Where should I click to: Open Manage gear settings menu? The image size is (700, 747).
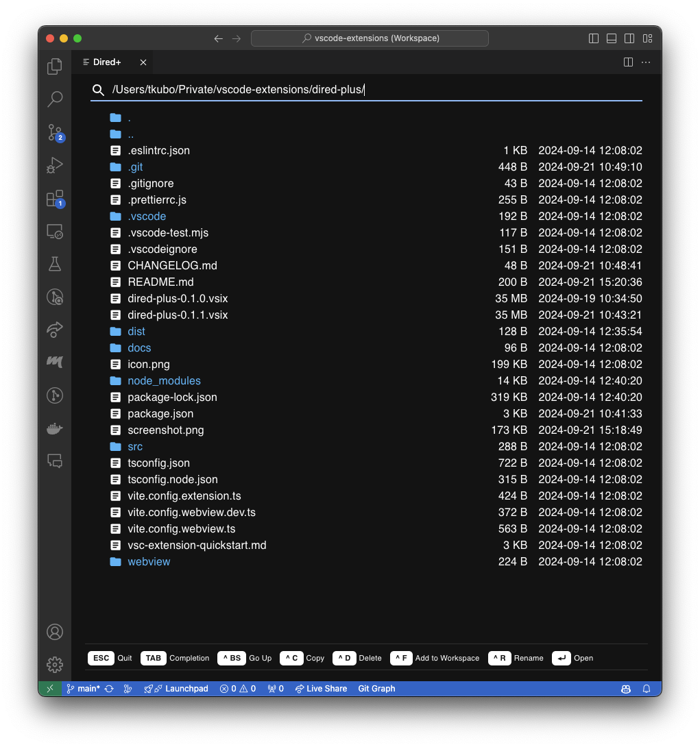tap(55, 664)
